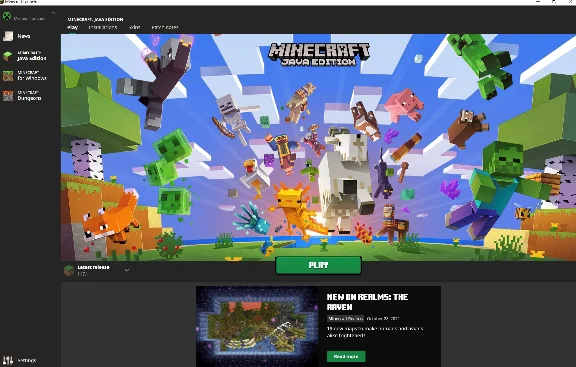The height and width of the screenshot is (367, 576).
Task: Click the Settings label text
Action: tap(27, 360)
